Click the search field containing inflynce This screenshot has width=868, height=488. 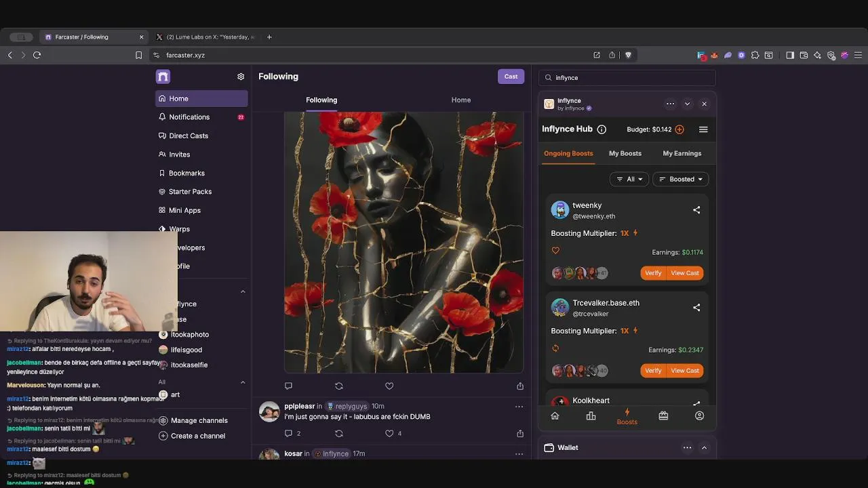[627, 78]
